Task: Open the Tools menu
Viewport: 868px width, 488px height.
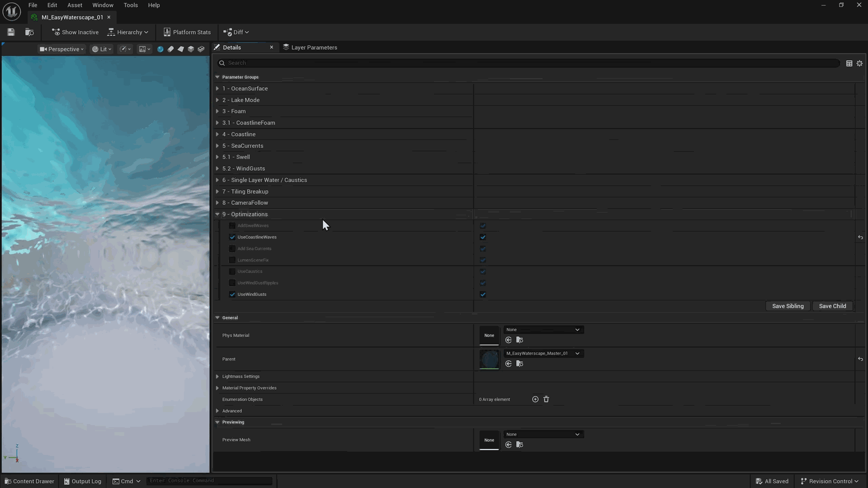Action: click(131, 5)
